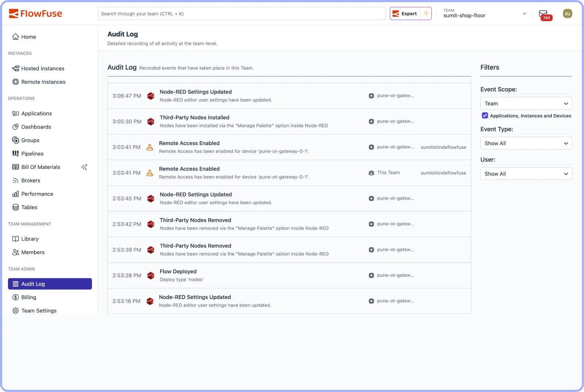Screen dimensions: 584x392
Task: Focus the team search field
Action: click(x=242, y=13)
